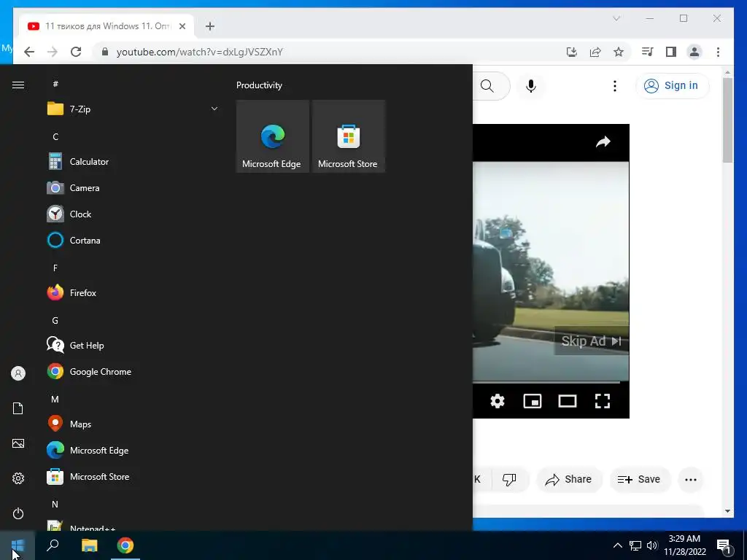The height and width of the screenshot is (560, 747).
Task: Dislike the video
Action: (x=510, y=479)
